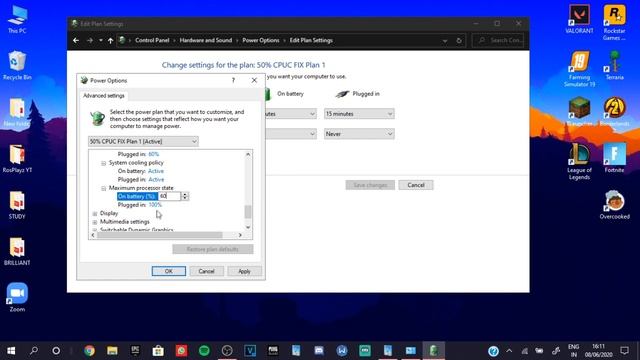Image resolution: width=640 pixels, height=360 pixels.
Task: Open Power Options dialog help question mark
Action: point(233,80)
